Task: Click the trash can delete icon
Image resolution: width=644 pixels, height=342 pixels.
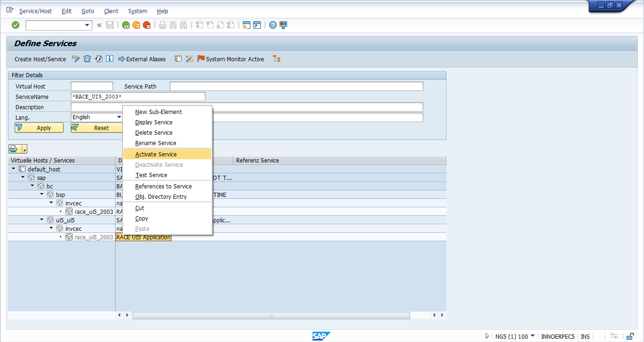Action: 87,59
